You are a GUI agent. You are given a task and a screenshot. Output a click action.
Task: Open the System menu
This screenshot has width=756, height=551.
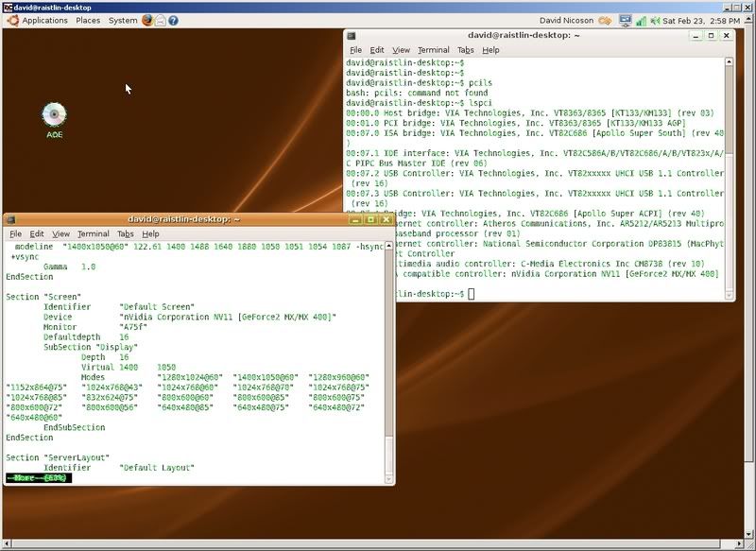[x=123, y=20]
